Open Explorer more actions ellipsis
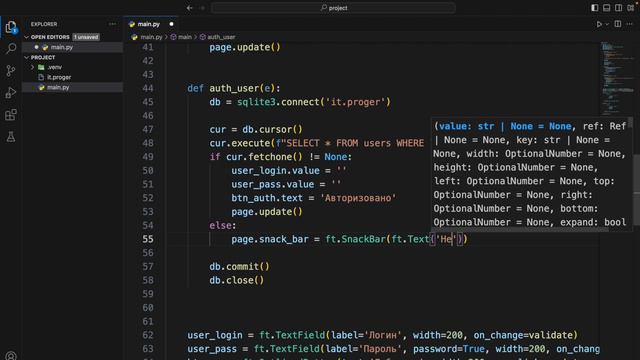The image size is (640, 360). (x=112, y=24)
